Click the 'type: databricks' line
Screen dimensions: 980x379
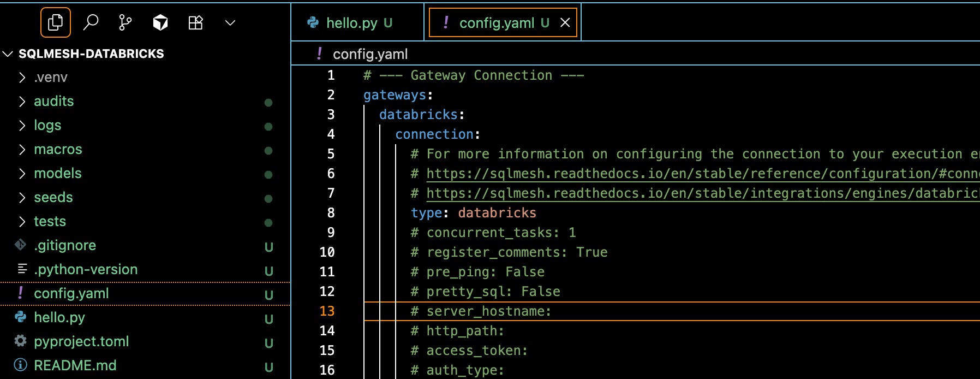pyautogui.click(x=474, y=213)
